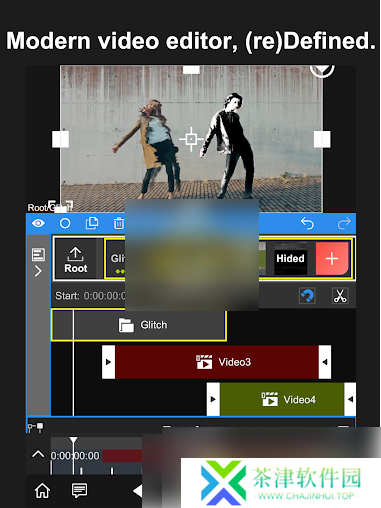Redo the last undone action
This screenshot has height=508, width=381.
point(344,223)
